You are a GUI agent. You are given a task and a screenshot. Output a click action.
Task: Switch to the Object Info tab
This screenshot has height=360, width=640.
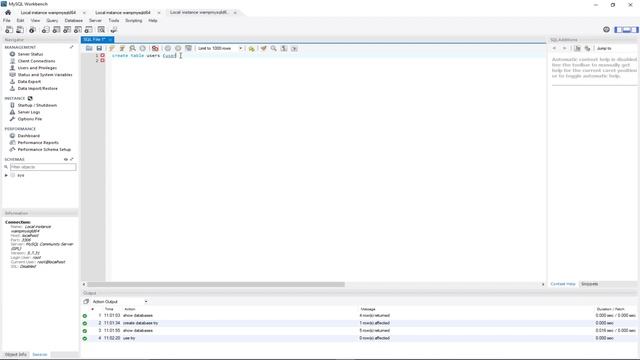[x=16, y=355]
